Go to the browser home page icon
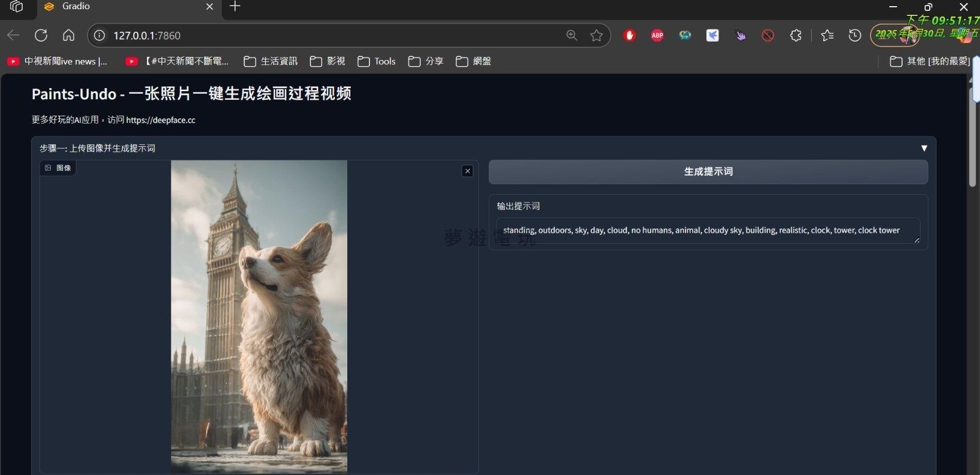This screenshot has height=475, width=980. (69, 36)
